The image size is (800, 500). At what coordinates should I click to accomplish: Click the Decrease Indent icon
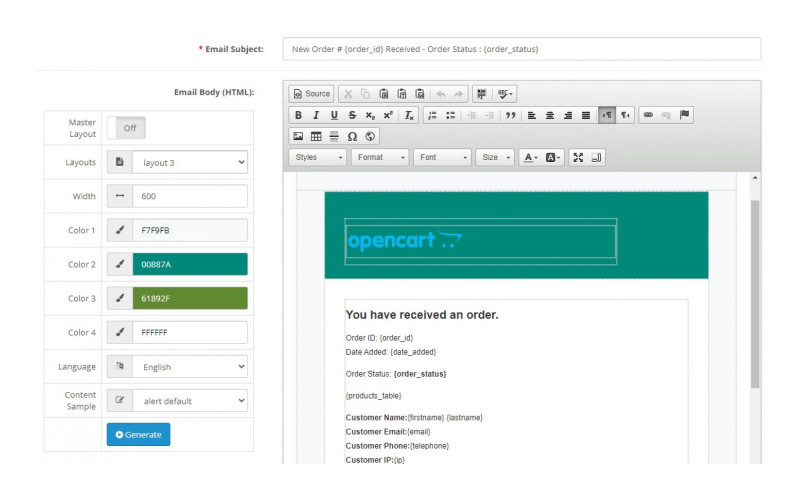(x=471, y=115)
